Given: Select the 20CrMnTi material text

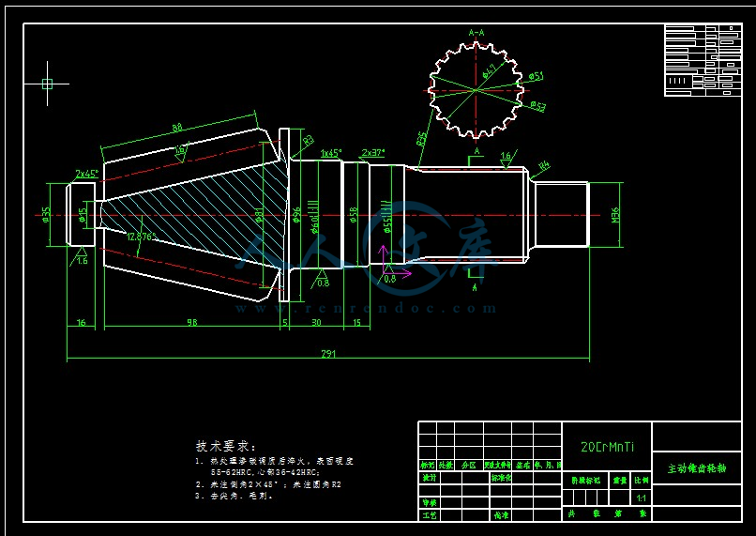Looking at the screenshot, I should (607, 448).
